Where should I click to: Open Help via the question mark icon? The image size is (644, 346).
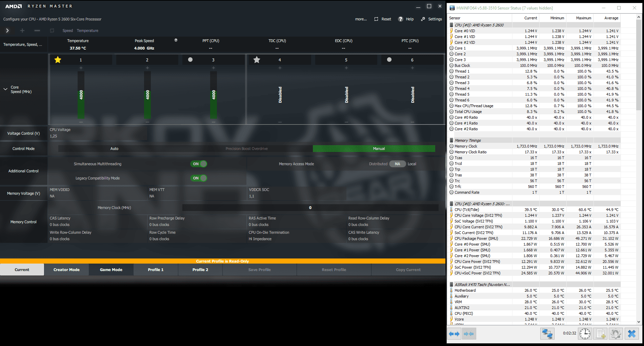point(401,19)
